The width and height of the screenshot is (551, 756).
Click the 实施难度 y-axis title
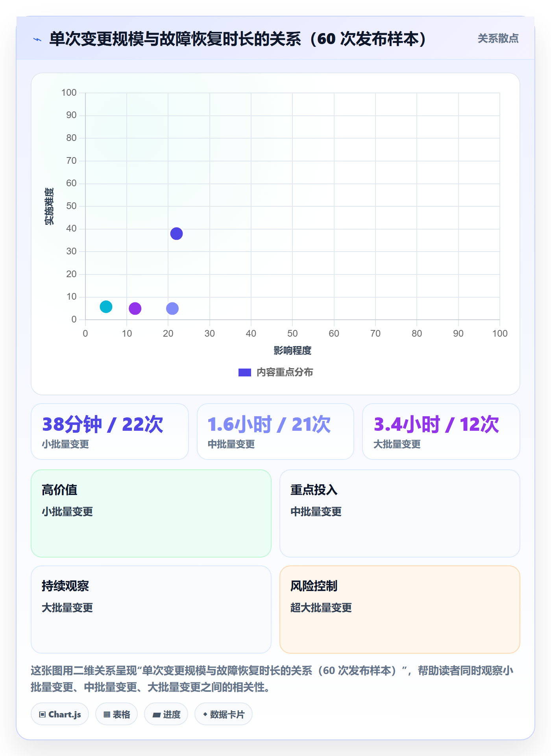point(49,206)
